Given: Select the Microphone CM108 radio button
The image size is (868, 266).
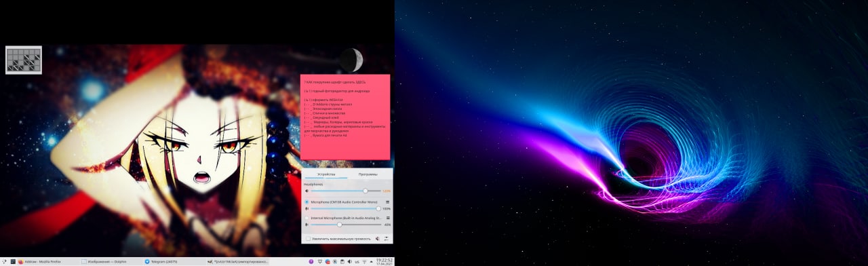Looking at the screenshot, I should (307, 202).
